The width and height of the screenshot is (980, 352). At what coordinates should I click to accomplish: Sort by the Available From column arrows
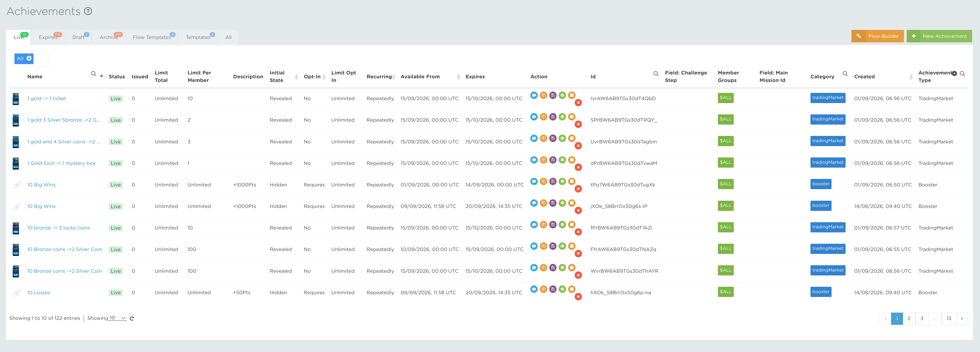(x=458, y=77)
